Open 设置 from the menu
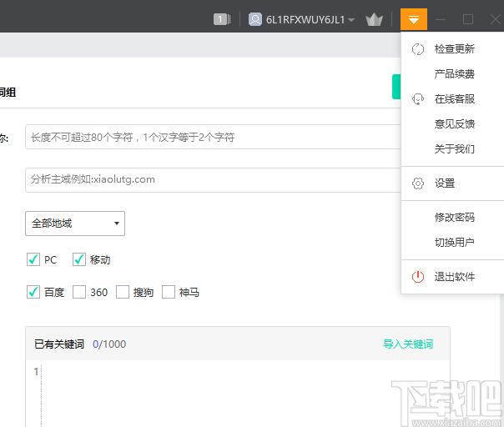 click(x=452, y=183)
